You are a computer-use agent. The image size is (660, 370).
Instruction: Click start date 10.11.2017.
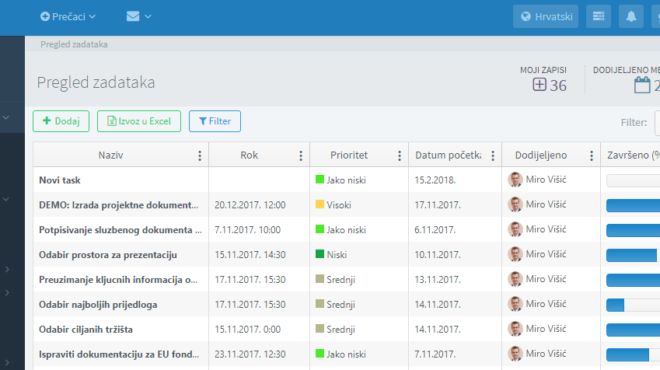[438, 255]
